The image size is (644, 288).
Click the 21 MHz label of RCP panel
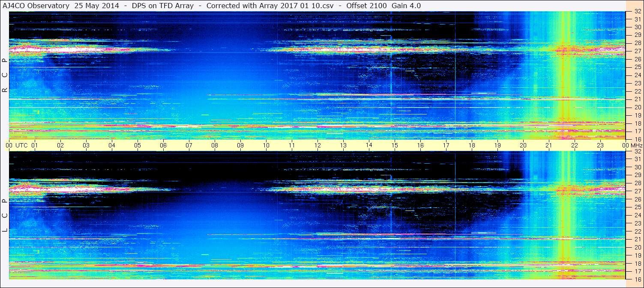[x=637, y=99]
